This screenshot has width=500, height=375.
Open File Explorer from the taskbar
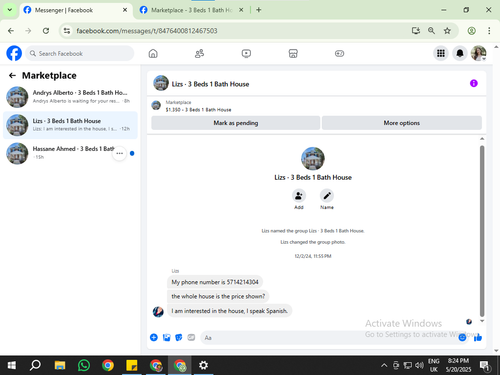point(60,365)
